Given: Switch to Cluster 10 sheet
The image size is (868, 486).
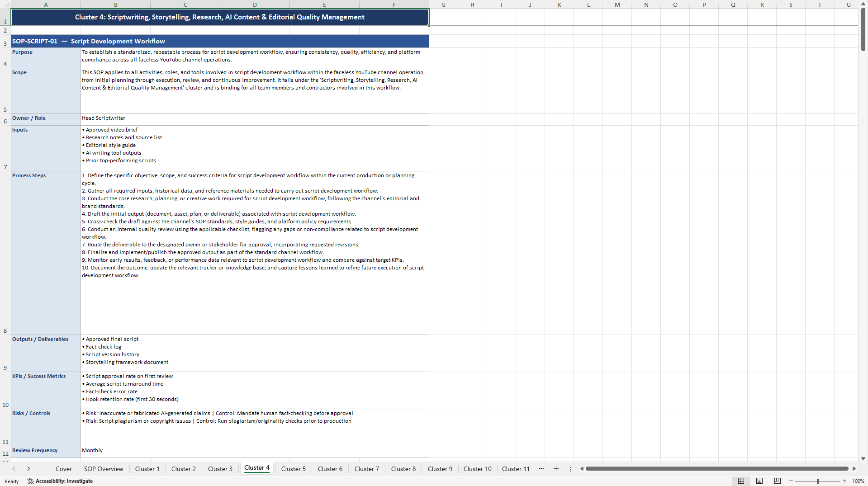Looking at the screenshot, I should 478,469.
